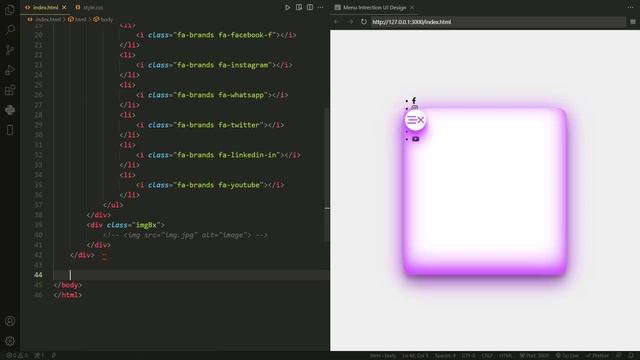Screen dimensions: 640x360
Task: Click the Go Live status bar button
Action: tap(567, 356)
